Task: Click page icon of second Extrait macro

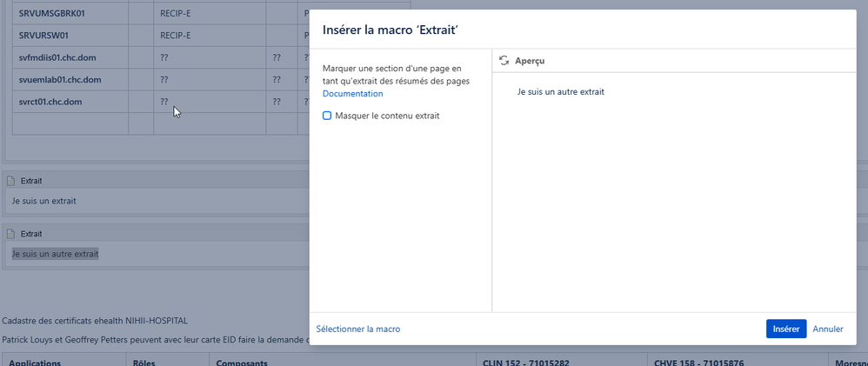Action: tap(10, 234)
